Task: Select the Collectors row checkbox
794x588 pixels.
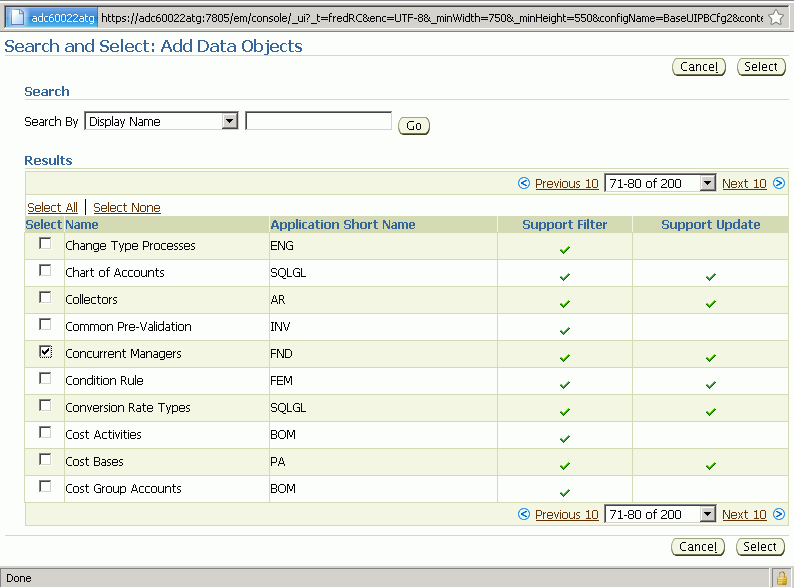Action: pos(45,297)
